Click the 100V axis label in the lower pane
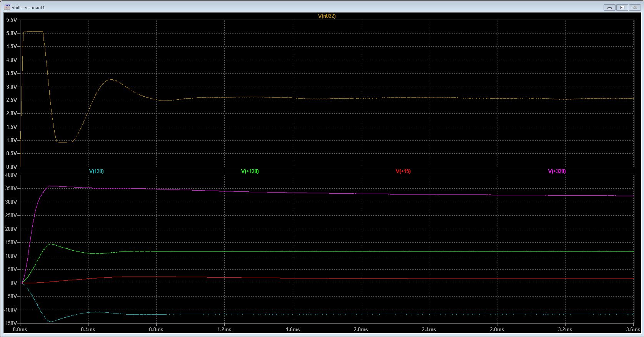The width and height of the screenshot is (644, 337). tap(12, 256)
